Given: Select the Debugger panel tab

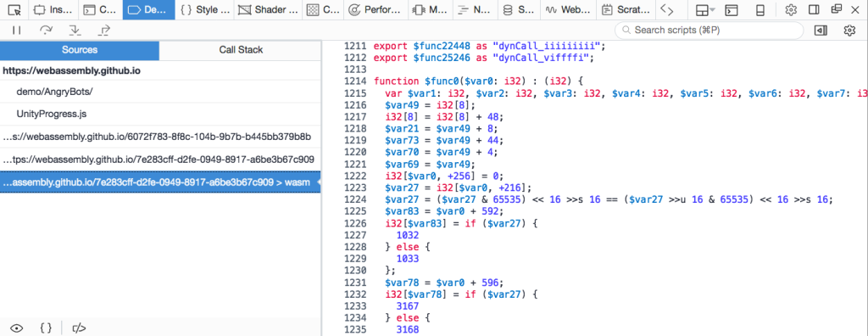Looking at the screenshot, I should [x=148, y=9].
